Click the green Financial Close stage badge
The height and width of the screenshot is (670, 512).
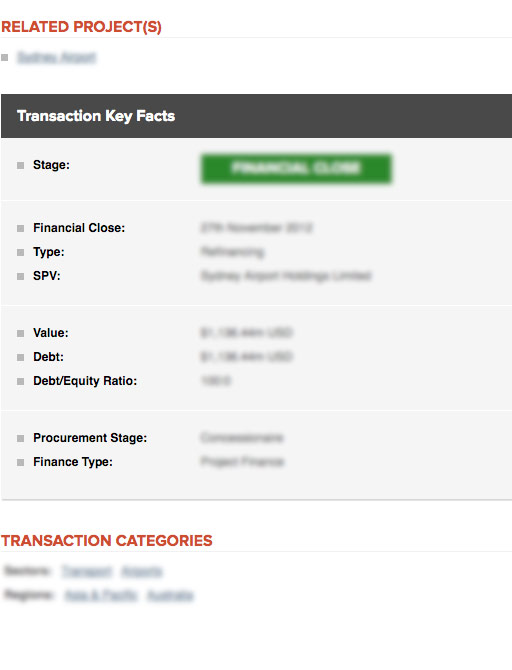[x=296, y=169]
